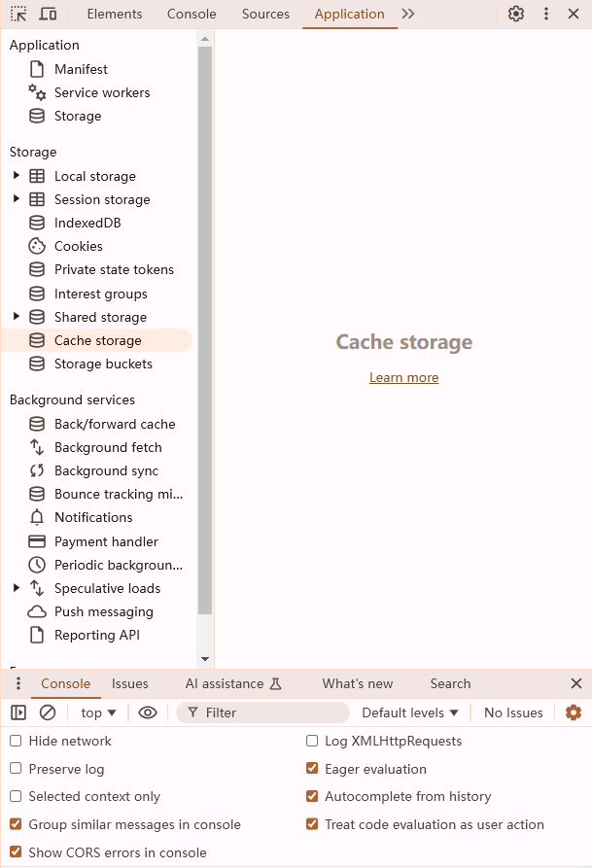The width and height of the screenshot is (592, 868).
Task: Check the Preserve log option
Action: pos(17,768)
